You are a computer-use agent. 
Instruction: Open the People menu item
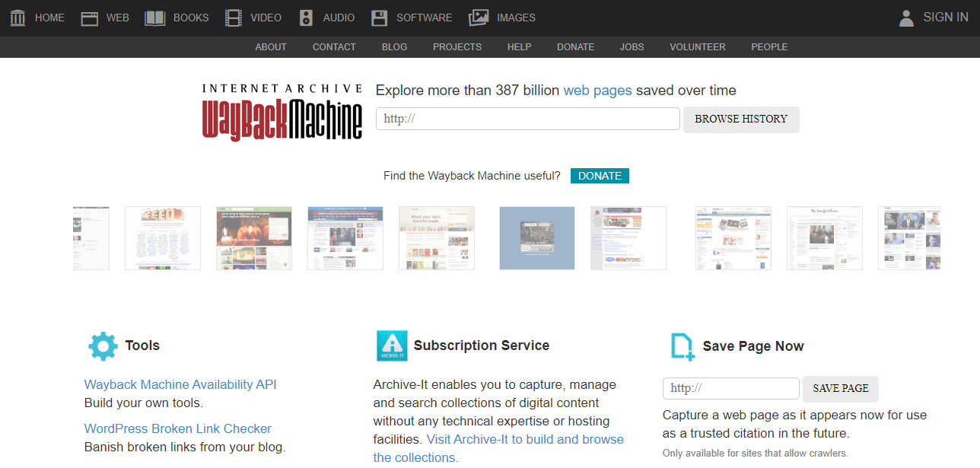pyautogui.click(x=769, y=47)
